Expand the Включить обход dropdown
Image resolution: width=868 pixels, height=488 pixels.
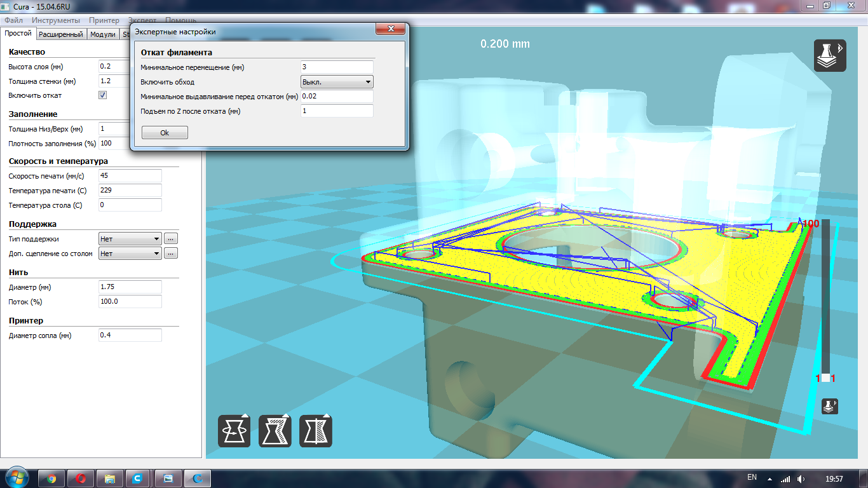pos(336,82)
